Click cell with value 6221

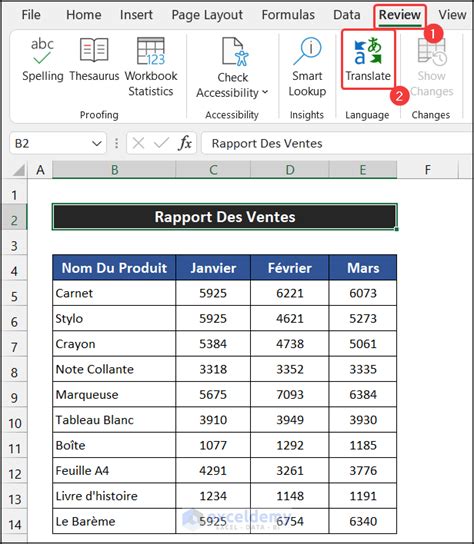[x=290, y=293]
